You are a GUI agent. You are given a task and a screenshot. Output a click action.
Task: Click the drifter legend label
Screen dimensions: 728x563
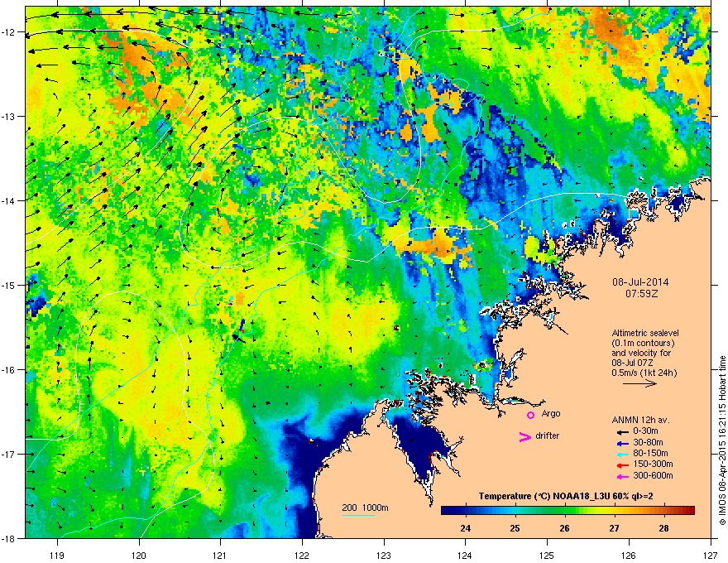click(x=548, y=435)
